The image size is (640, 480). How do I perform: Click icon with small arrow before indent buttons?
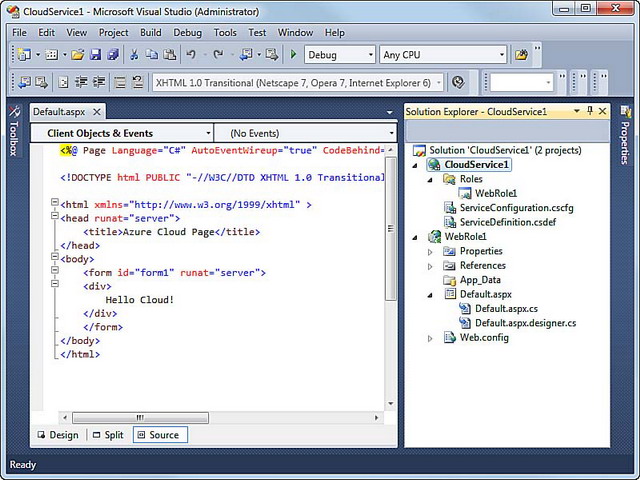pos(63,82)
